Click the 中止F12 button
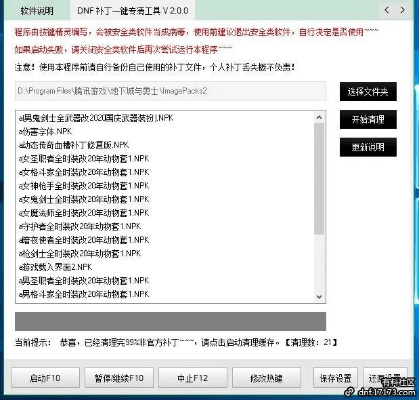This screenshot has height=400, width=419. 193,378
